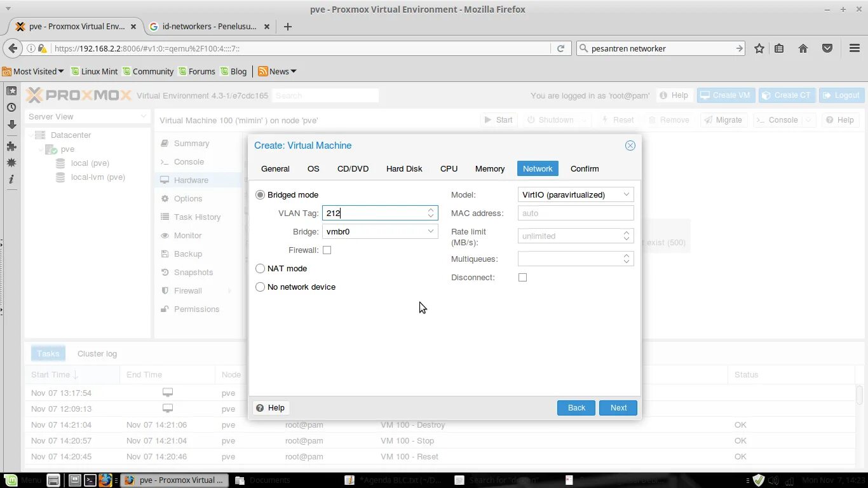Click the Next button
Screen dimensions: 868x488
(x=618, y=408)
